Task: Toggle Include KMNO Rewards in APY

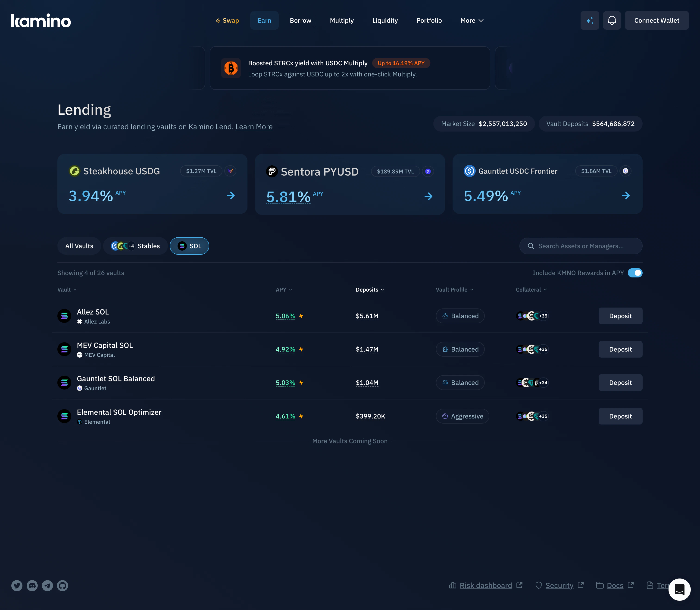Action: coord(635,273)
